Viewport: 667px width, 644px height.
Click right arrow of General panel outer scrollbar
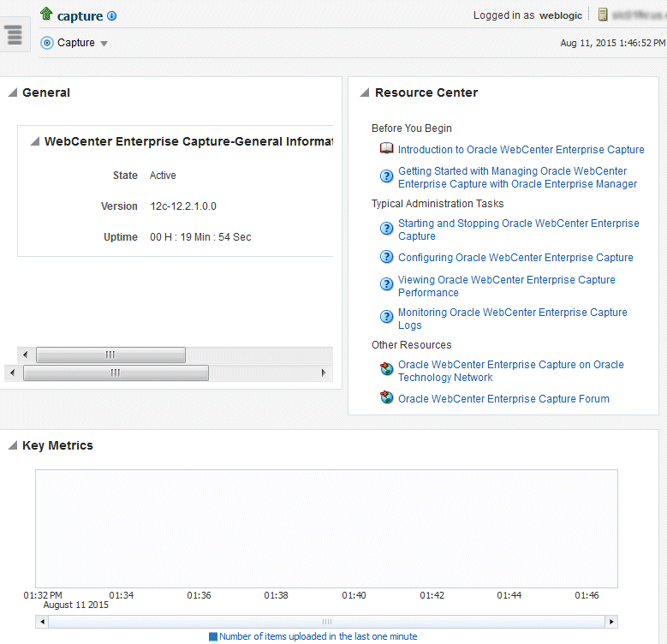click(x=324, y=373)
